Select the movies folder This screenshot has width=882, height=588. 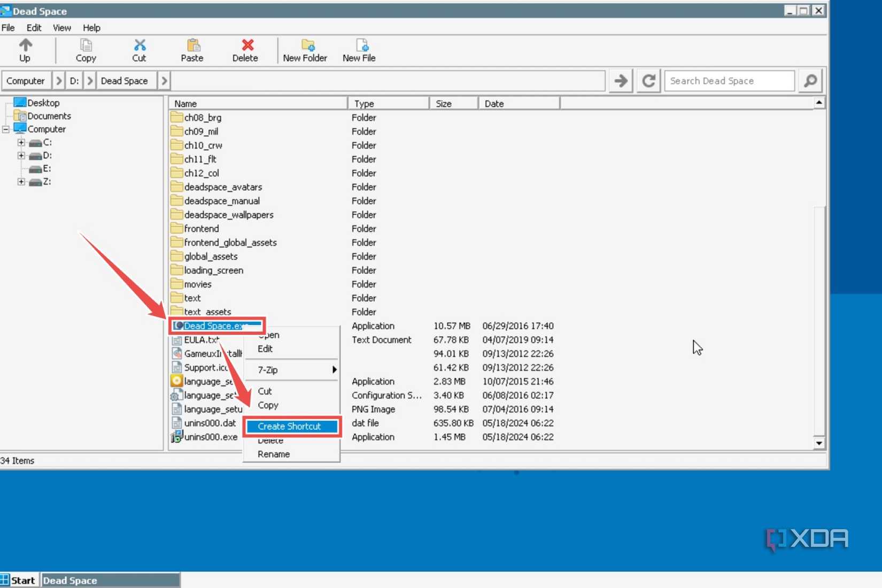(x=191, y=284)
